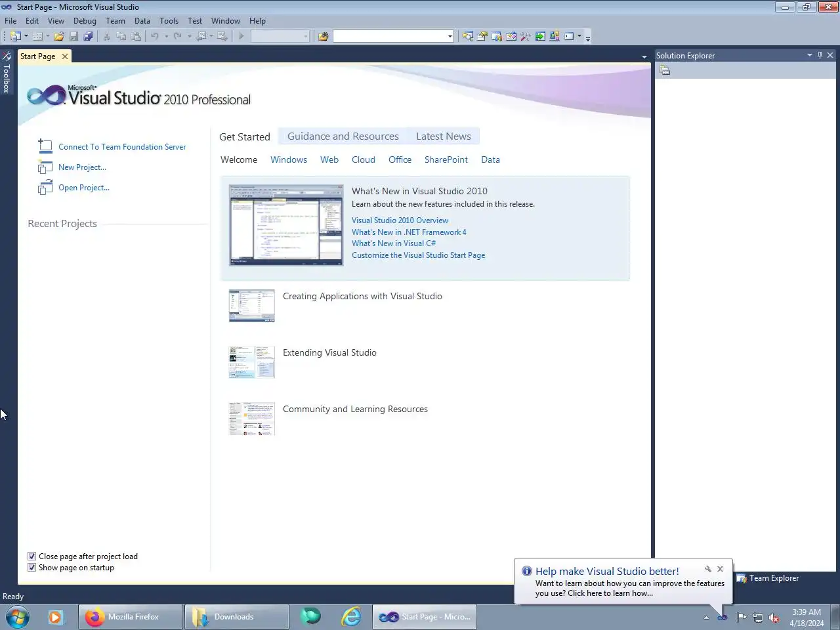Click the Navigate Forward toolbar icon
This screenshot has height=630, width=840.
tap(222, 36)
